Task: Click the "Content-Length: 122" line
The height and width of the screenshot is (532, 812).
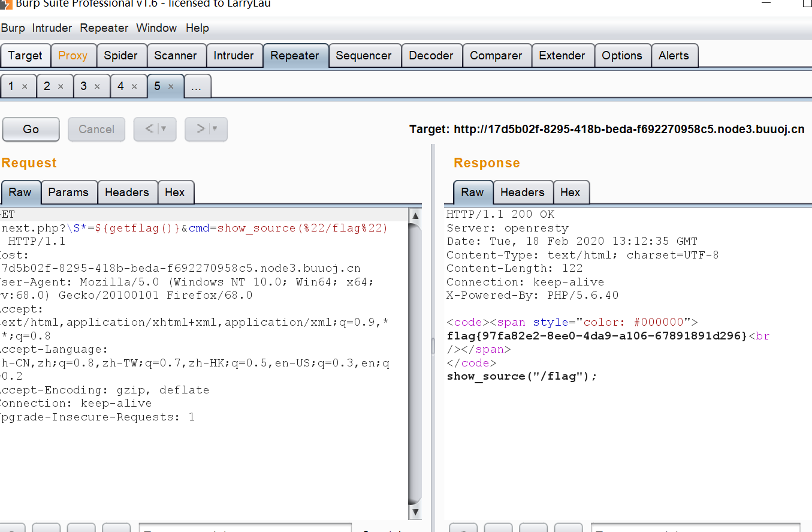Action: (515, 269)
